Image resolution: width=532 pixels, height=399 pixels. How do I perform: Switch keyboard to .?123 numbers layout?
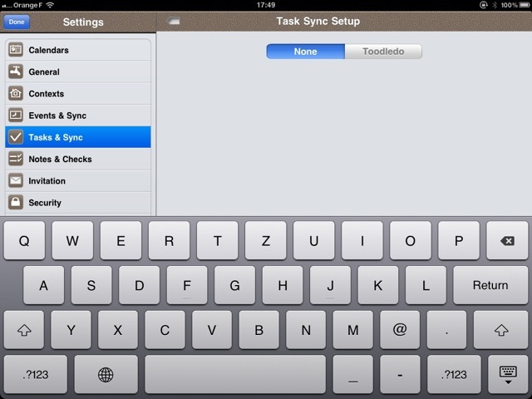[x=35, y=375]
